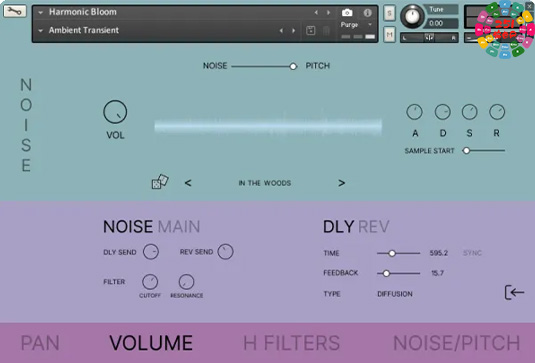Select next snapshot after Ambient Transient
This screenshot has width=535, height=363.
coord(293,30)
